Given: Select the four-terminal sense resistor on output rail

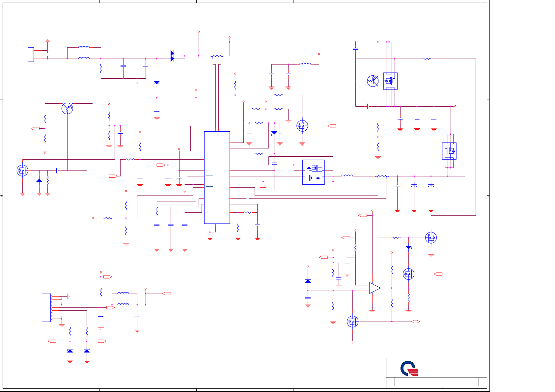Looking at the screenshot, I should 382,177.
